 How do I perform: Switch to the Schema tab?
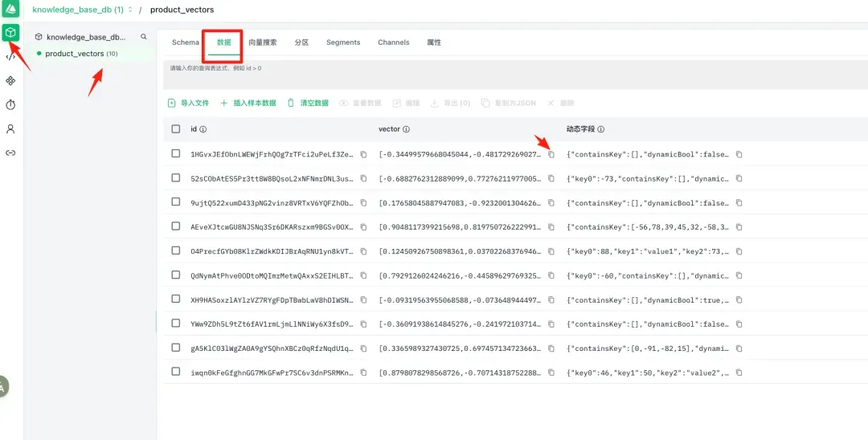coord(185,43)
